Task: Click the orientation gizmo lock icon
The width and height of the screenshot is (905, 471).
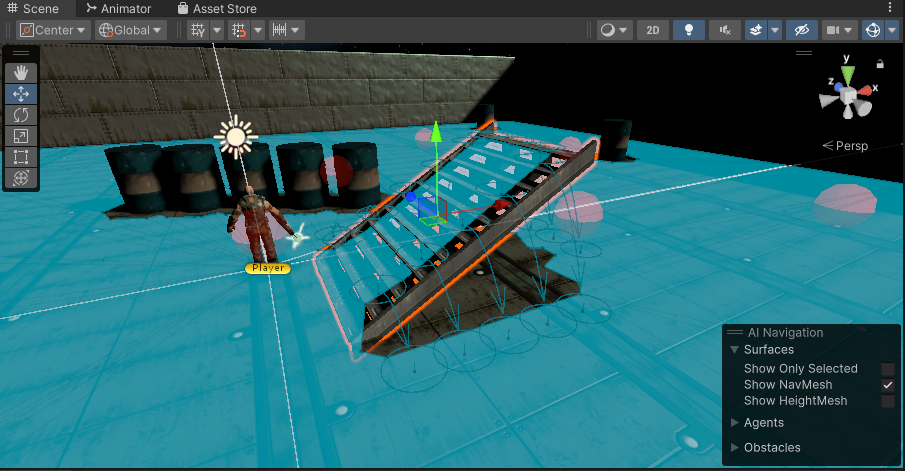Action: tap(880, 64)
